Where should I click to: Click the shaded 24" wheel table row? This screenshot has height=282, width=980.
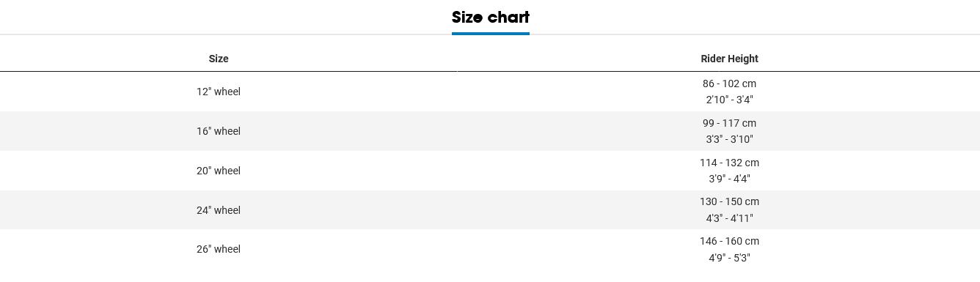[490, 209]
